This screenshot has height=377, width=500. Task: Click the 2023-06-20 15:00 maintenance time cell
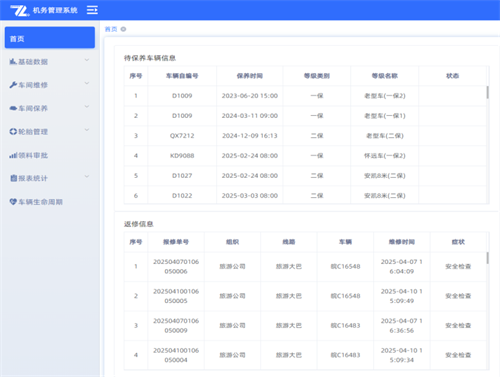[x=250, y=96]
